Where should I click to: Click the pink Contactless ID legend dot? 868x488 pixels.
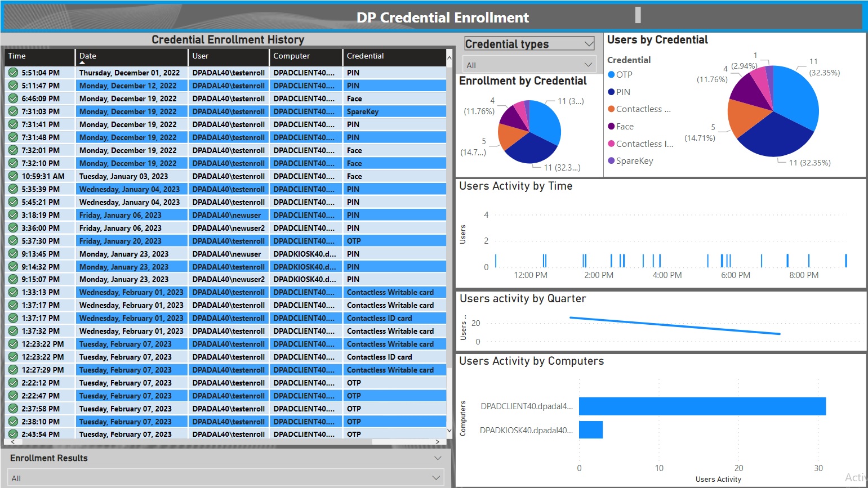(x=612, y=144)
